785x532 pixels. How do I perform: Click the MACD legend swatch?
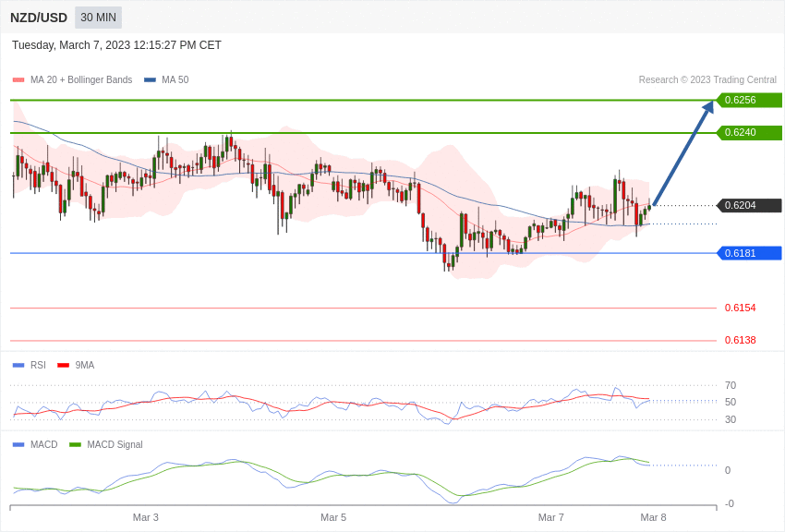pos(18,444)
